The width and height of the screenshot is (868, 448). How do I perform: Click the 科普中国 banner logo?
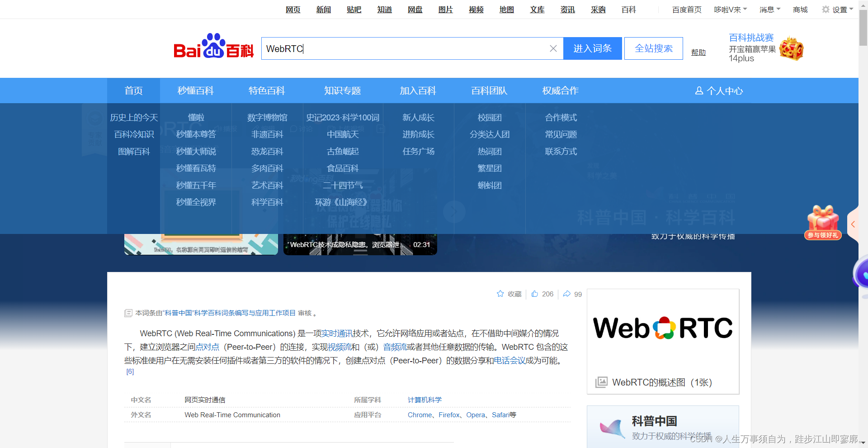(613, 428)
